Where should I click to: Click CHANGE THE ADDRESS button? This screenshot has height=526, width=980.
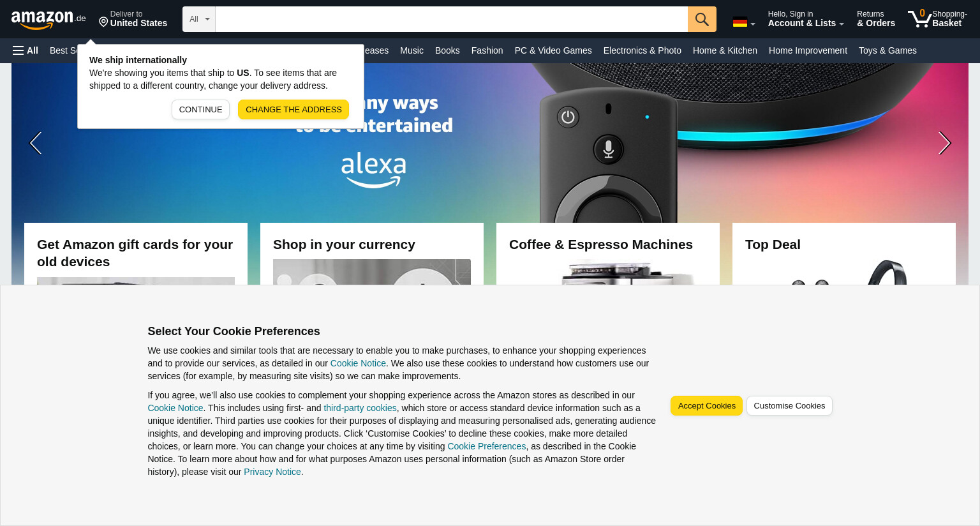[293, 109]
